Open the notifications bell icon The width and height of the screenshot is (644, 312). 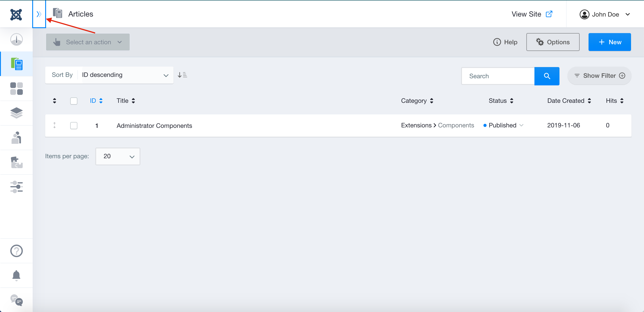pos(16,276)
